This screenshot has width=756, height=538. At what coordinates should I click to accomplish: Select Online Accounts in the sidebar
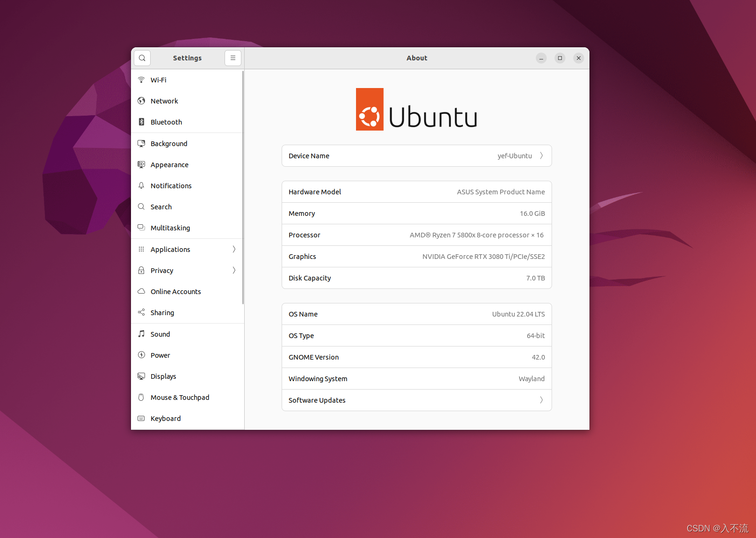(x=175, y=291)
